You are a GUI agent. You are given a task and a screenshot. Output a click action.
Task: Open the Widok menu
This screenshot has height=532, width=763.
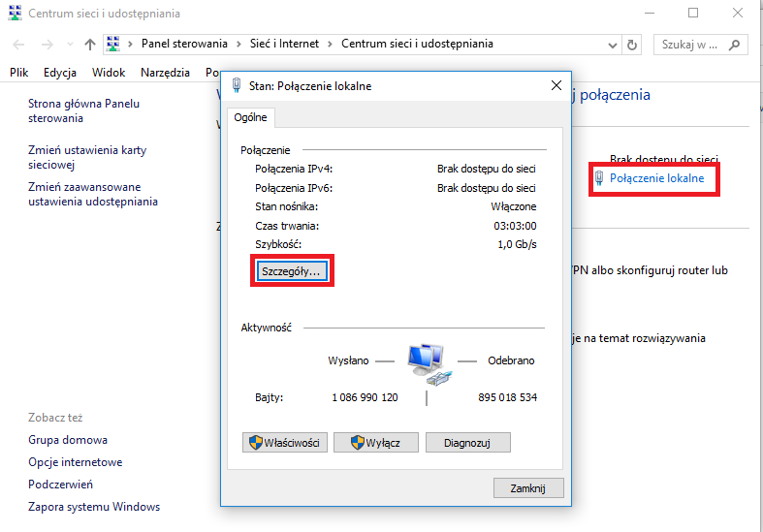coord(109,73)
